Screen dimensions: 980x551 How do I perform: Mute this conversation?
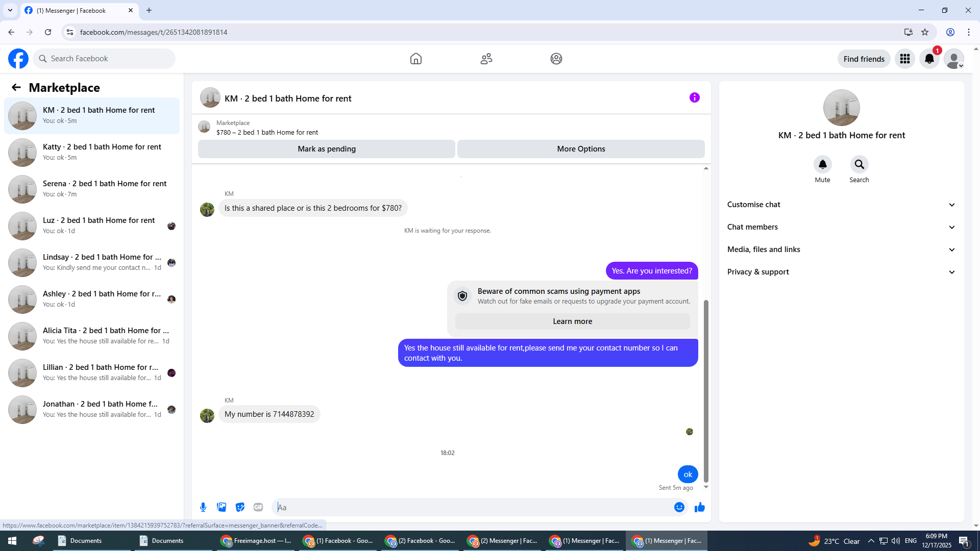click(822, 164)
